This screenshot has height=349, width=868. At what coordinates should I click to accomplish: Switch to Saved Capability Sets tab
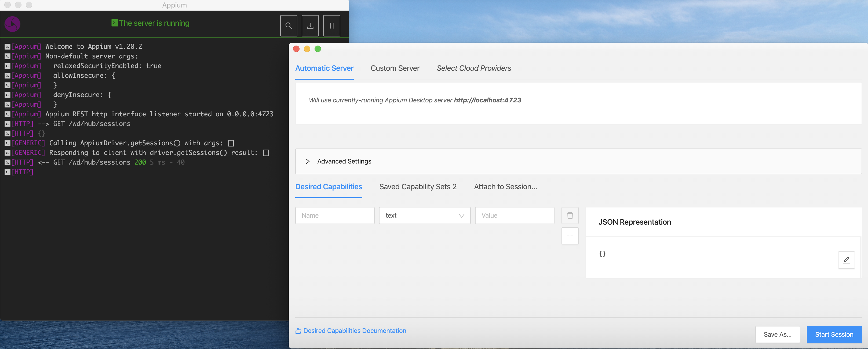(417, 187)
